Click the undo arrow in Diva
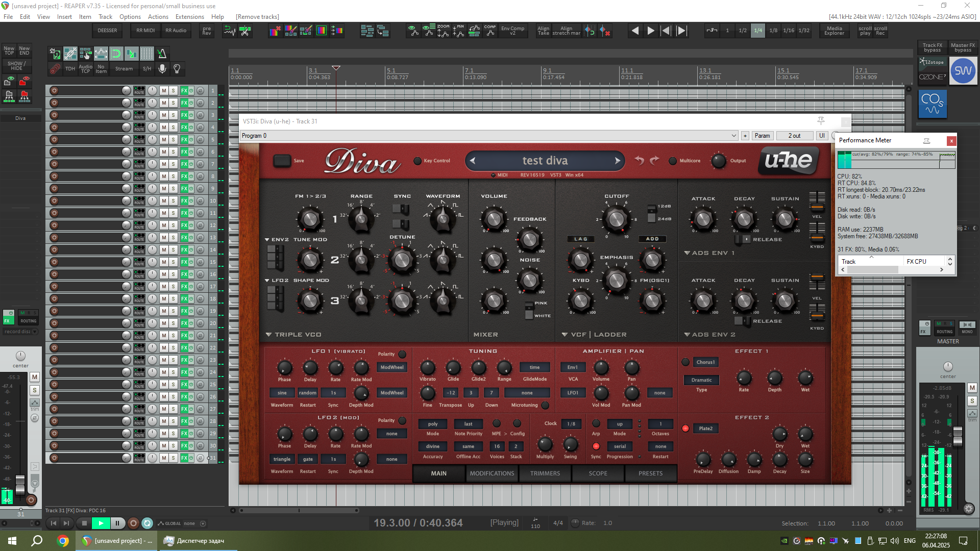The width and height of the screenshot is (980, 551). coord(640,161)
